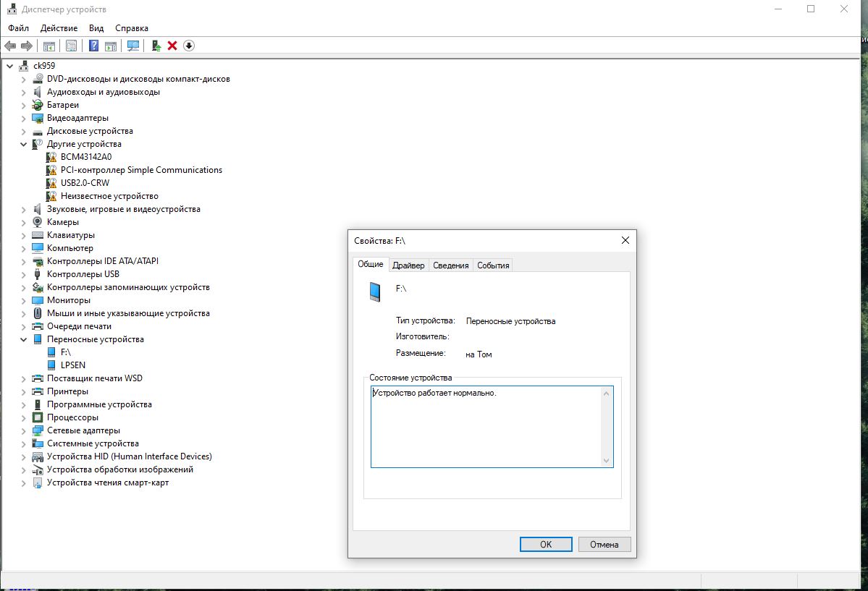This screenshot has height=591, width=868.
Task: Expand Мониторы category
Action: [x=23, y=300]
